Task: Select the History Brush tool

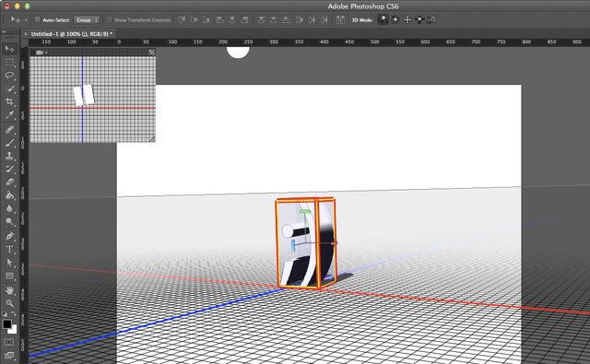Action: (9, 169)
